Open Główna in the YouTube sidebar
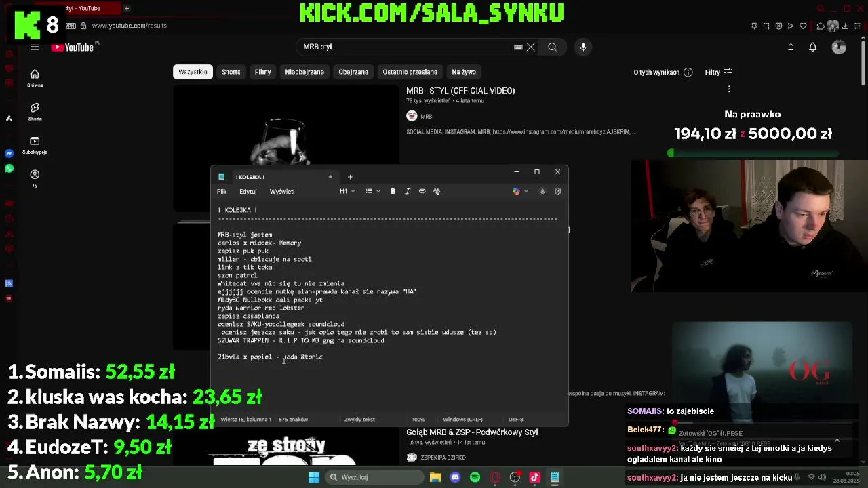 35,79
